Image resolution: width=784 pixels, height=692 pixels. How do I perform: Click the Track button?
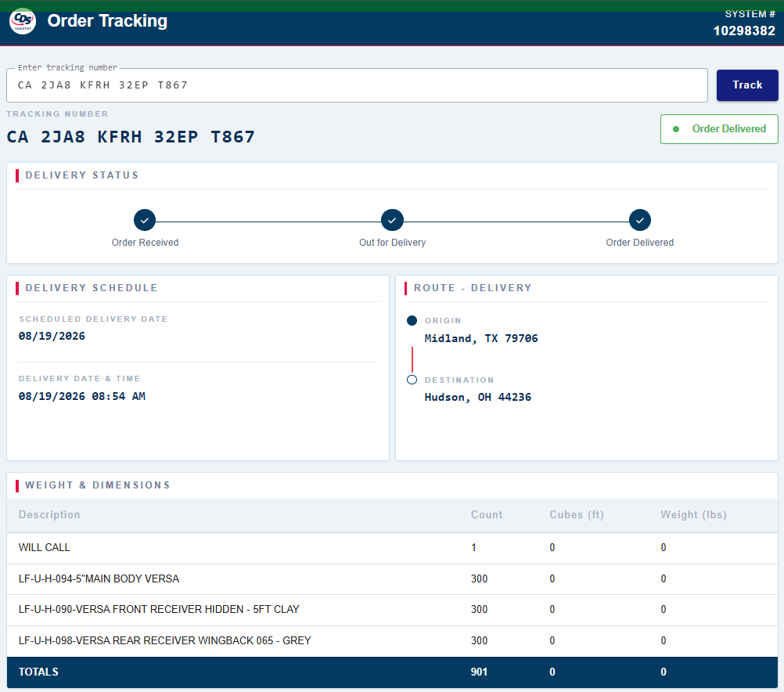tap(747, 85)
